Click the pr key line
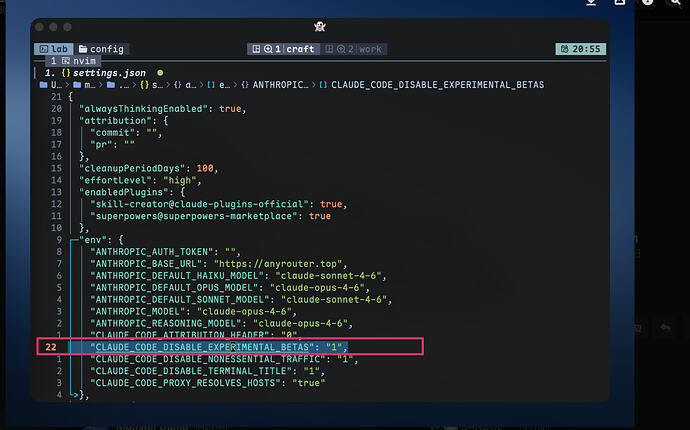 pyautogui.click(x=112, y=144)
